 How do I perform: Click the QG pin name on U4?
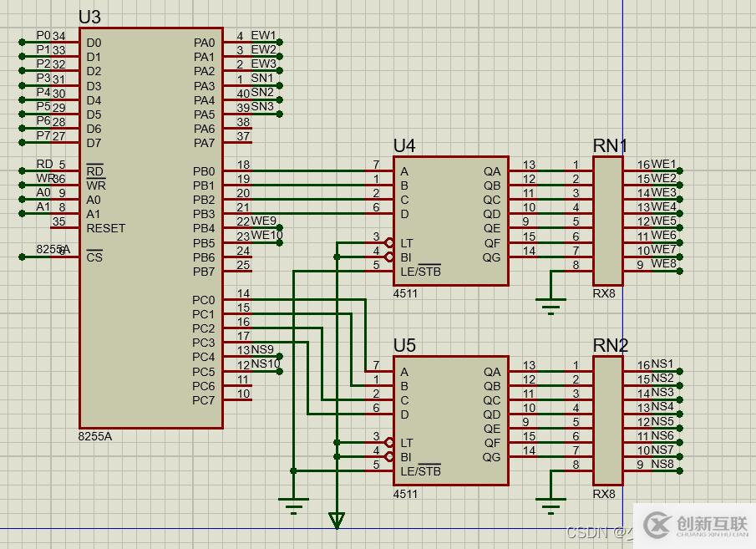pyautogui.click(x=491, y=257)
